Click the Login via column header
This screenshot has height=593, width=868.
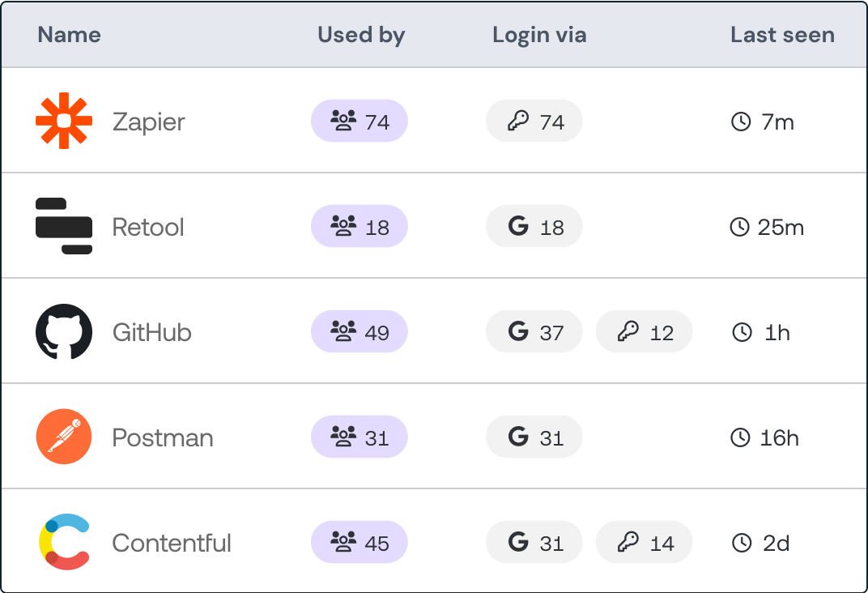[539, 35]
